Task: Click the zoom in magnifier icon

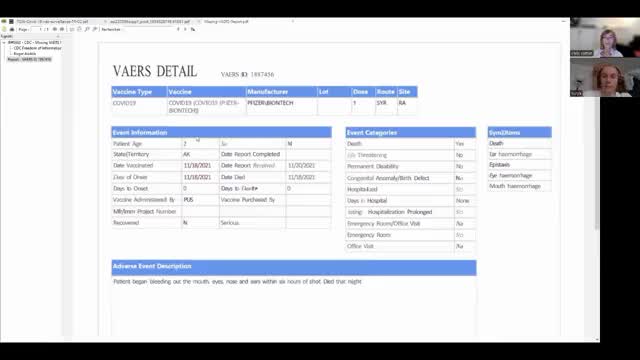Action: (95, 29)
